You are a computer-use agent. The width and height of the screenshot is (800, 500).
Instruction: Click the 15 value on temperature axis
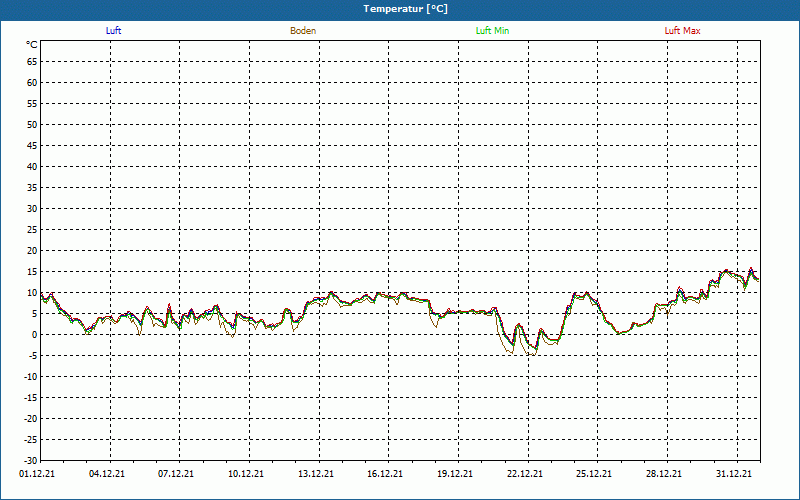(x=32, y=271)
